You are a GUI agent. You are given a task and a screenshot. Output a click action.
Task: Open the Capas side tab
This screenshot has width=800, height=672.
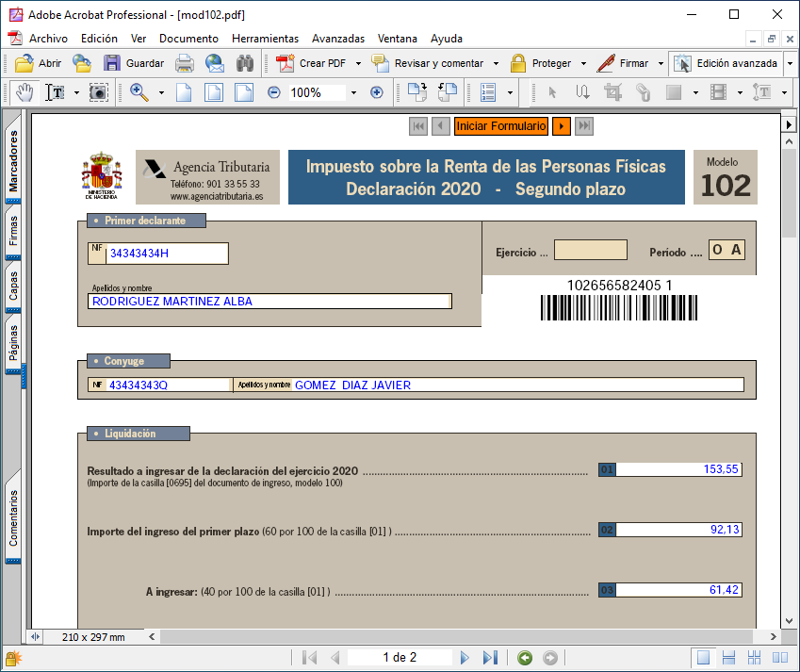(x=13, y=286)
